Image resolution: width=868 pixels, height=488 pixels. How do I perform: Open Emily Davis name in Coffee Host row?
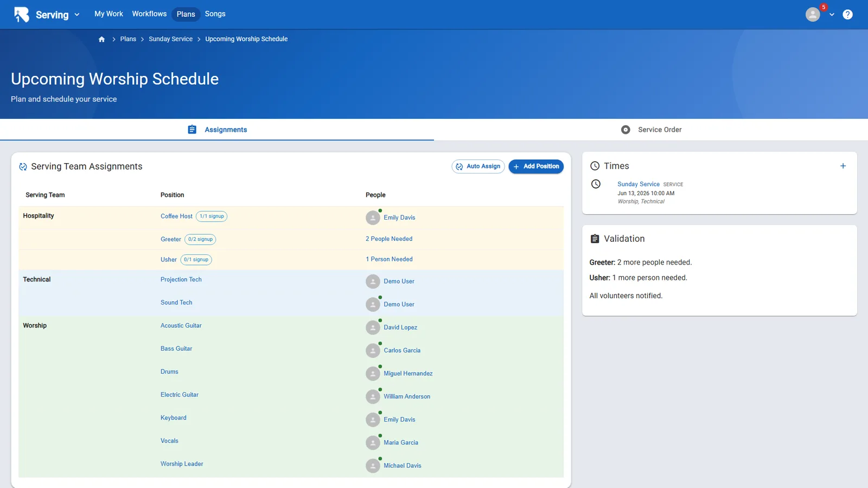399,217
